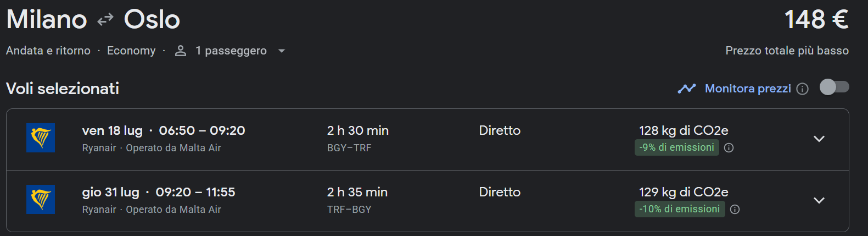
Task: Click the info icon beside -9% di emissioni
Action: coord(729,148)
